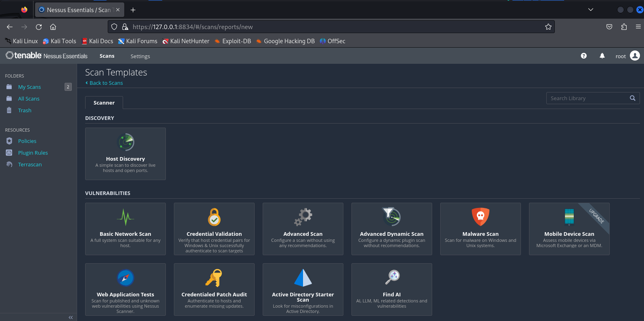Open the Firefox extensions puzzle icon
This screenshot has height=321, width=644.
pos(624,27)
